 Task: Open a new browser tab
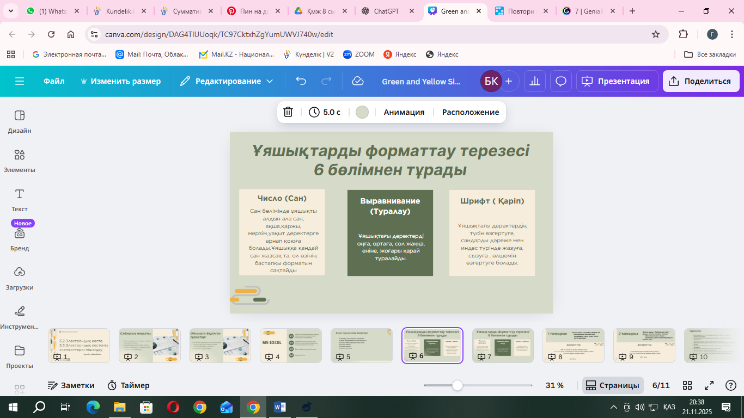click(x=632, y=11)
